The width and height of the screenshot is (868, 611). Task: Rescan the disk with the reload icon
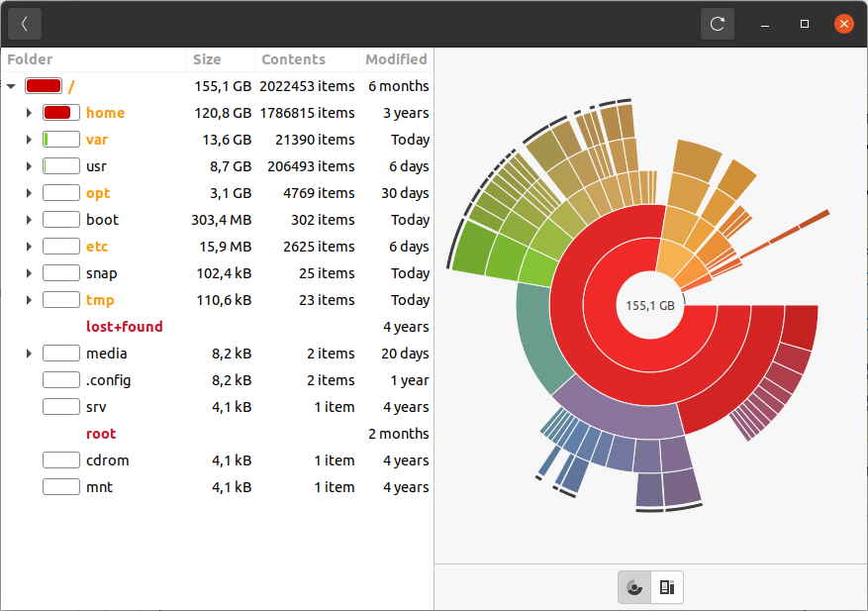pyautogui.click(x=717, y=23)
